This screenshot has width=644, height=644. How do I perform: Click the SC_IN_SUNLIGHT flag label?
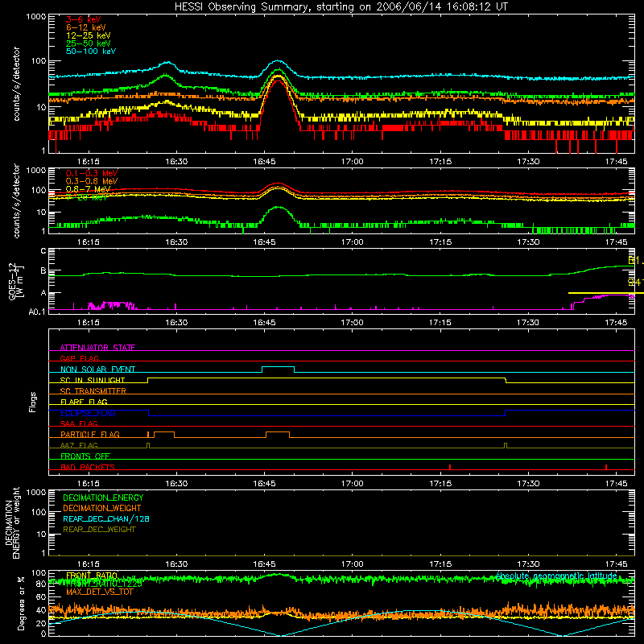click(x=93, y=380)
